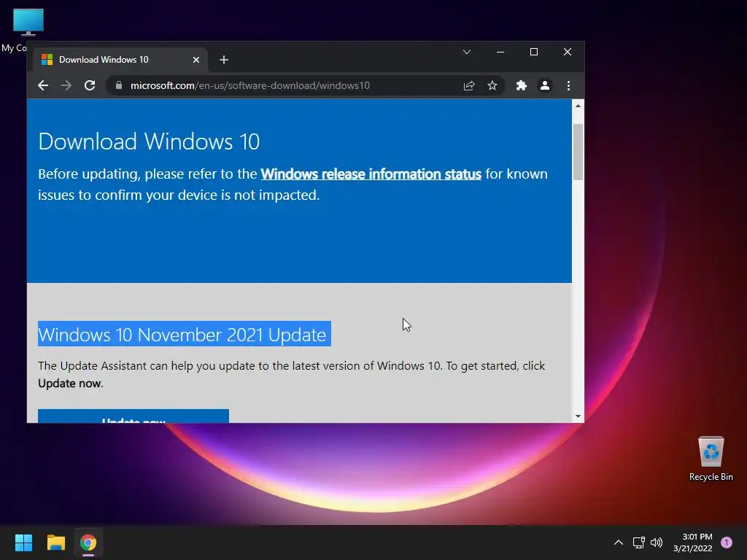Share this page using the share icon
The width and height of the screenshot is (747, 560).
click(x=469, y=86)
